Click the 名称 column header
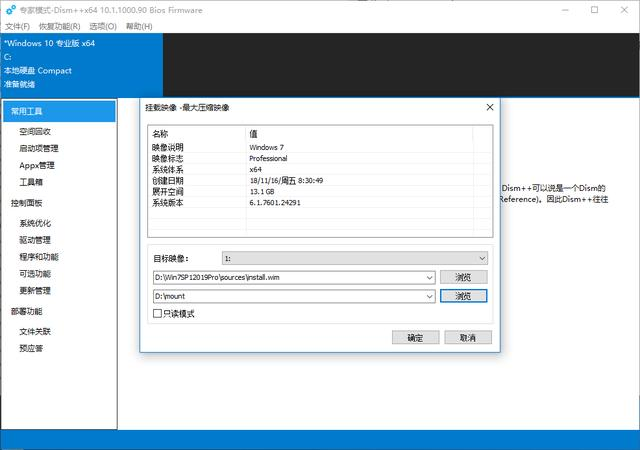This screenshot has height=450, width=640. point(197,134)
